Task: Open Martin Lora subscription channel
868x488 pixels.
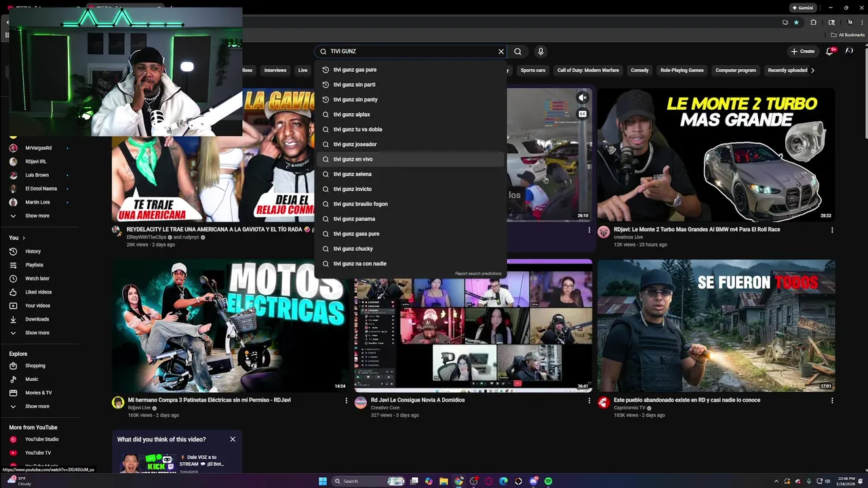Action: click(37, 202)
